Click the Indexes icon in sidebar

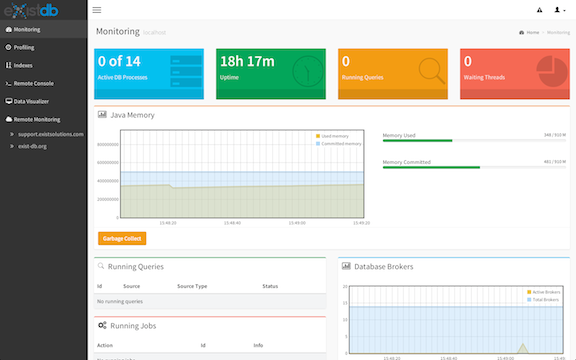(8, 65)
